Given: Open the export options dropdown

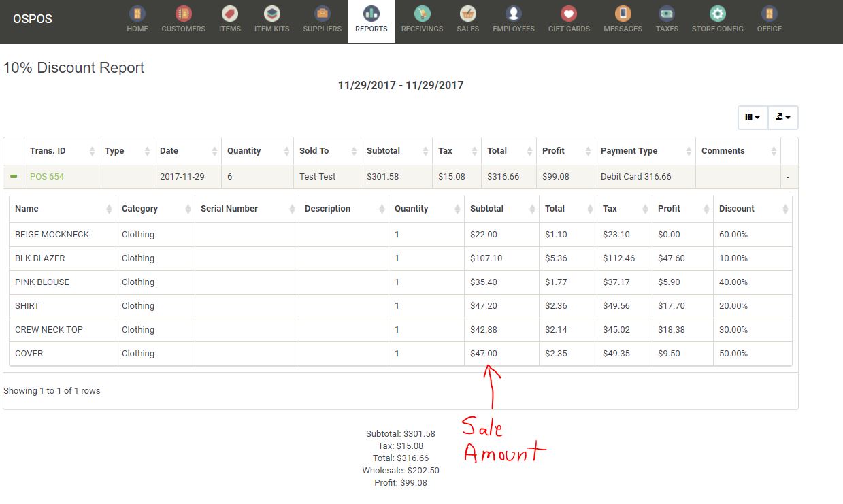Looking at the screenshot, I should [x=782, y=117].
